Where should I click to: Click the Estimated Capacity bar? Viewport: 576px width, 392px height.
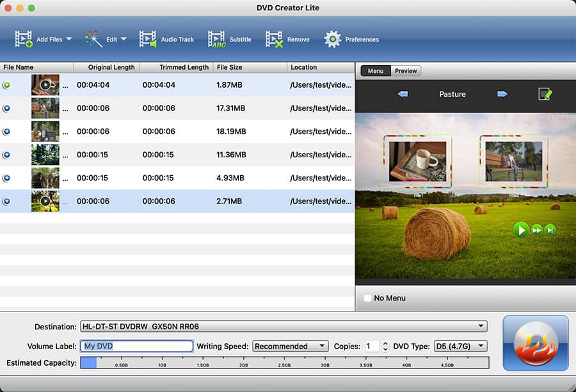(286, 363)
